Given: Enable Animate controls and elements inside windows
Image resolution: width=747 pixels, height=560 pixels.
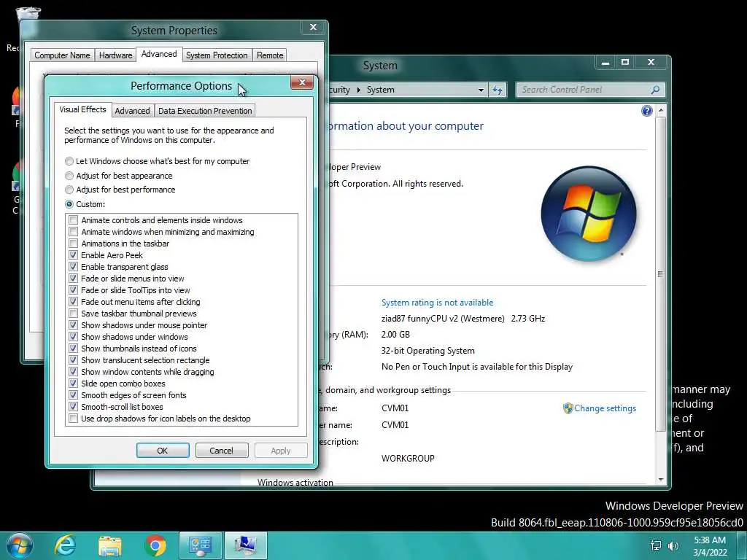Looking at the screenshot, I should click(x=73, y=220).
